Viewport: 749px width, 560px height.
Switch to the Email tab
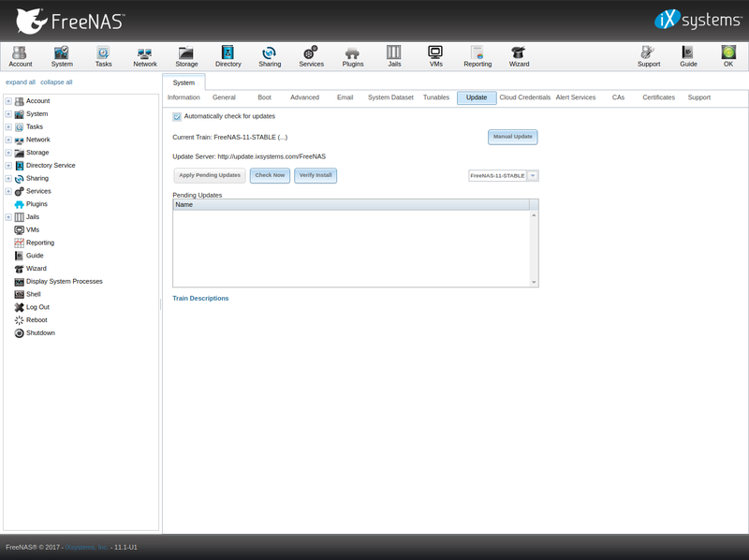tap(345, 97)
